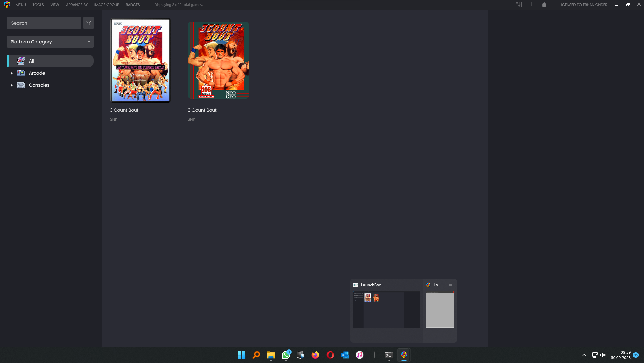The image size is (644, 363).
Task: Open the Platform Category dropdown
Action: 50,42
